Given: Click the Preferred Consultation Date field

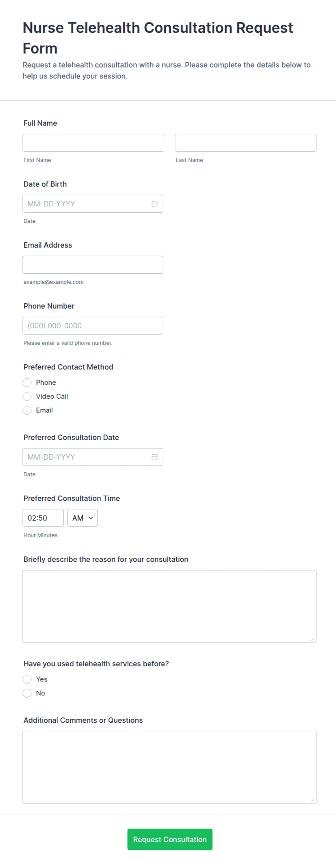Looking at the screenshot, I should (x=93, y=457).
